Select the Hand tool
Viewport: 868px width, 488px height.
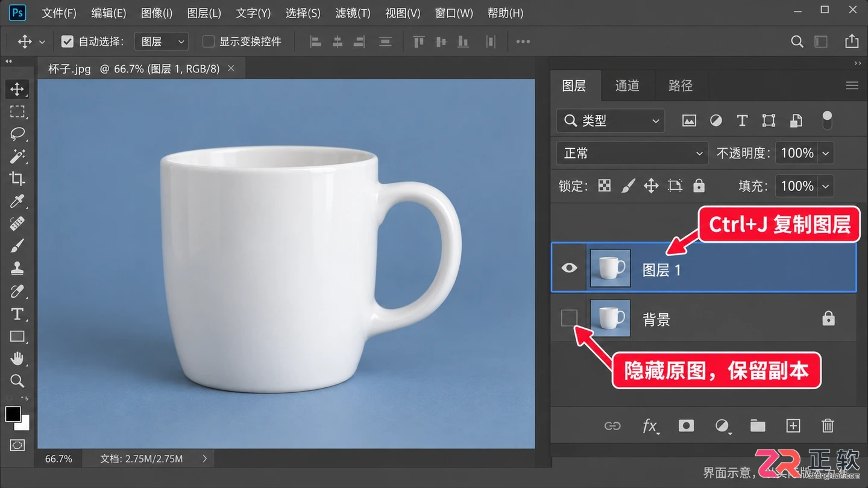click(17, 359)
